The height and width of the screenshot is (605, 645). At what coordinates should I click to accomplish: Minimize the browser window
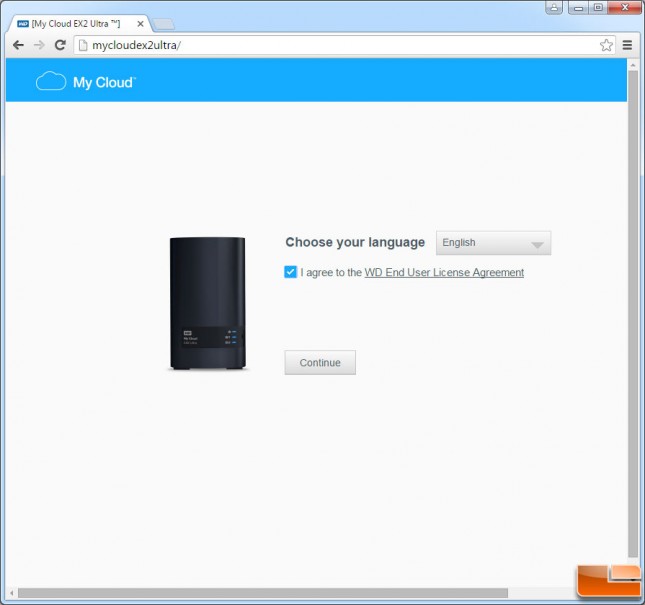coord(578,7)
